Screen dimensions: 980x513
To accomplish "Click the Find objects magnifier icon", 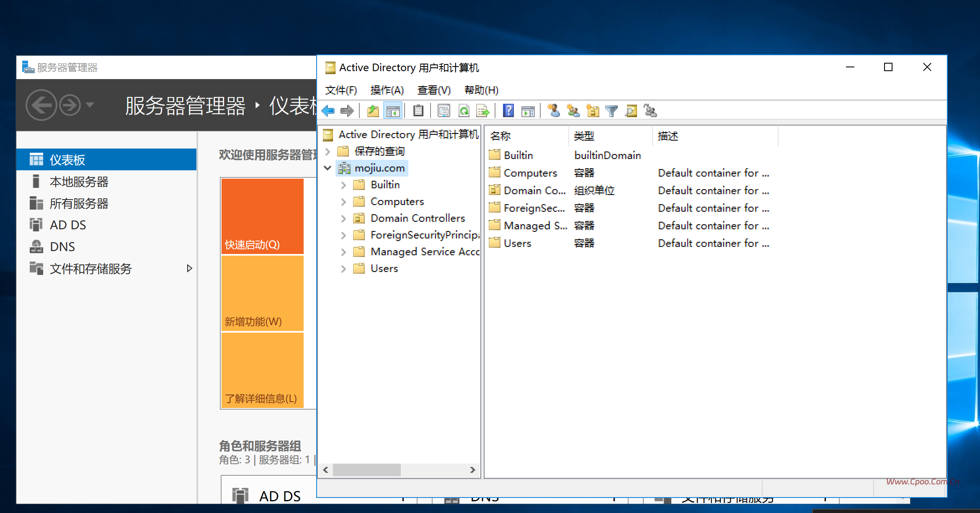I will [x=631, y=111].
